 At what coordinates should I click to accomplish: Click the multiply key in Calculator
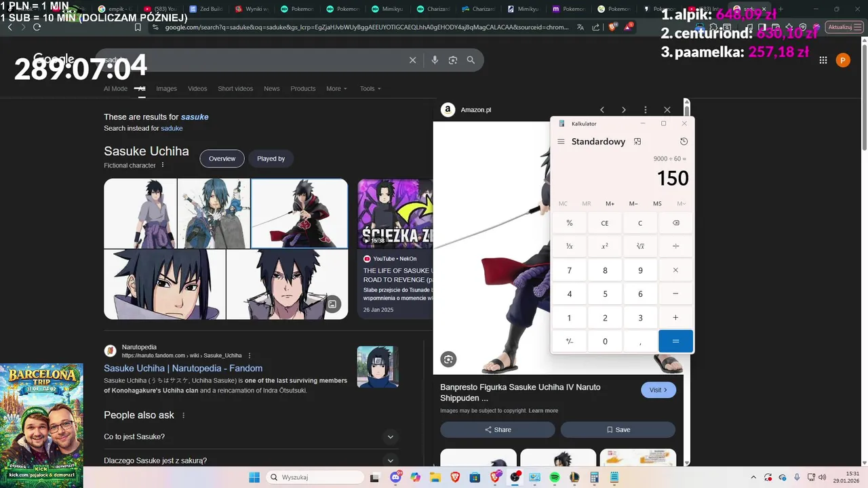[675, 270]
